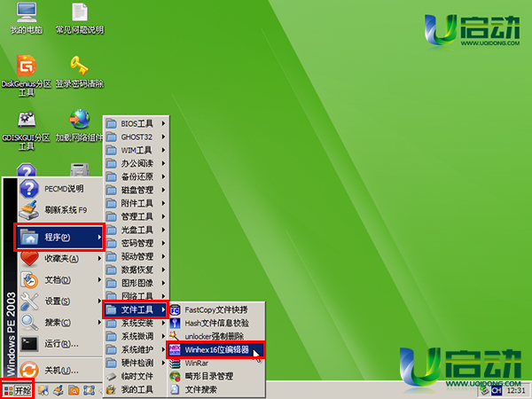Screen dimensions: 532x399
Task: Expand the BIOS工具 submenu
Action: coord(136,123)
